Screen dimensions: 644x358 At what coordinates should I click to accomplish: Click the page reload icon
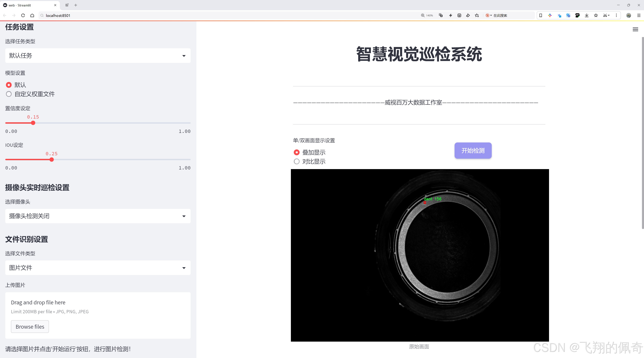tap(23, 15)
